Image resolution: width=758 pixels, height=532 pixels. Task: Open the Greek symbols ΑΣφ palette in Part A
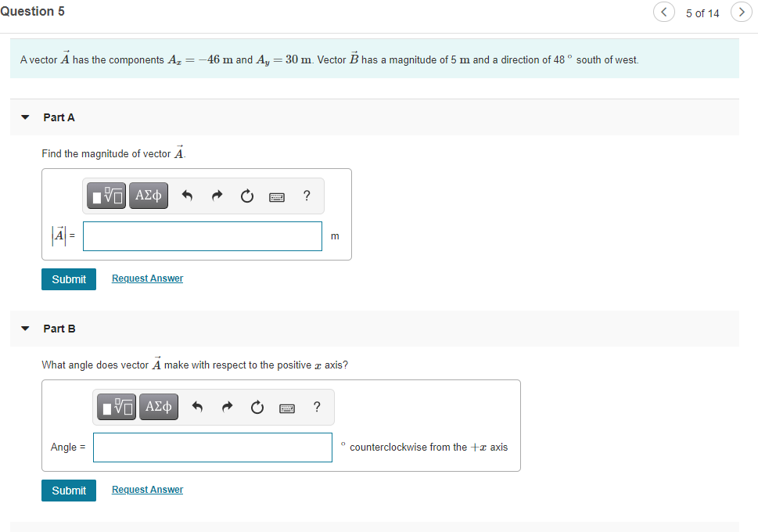148,196
